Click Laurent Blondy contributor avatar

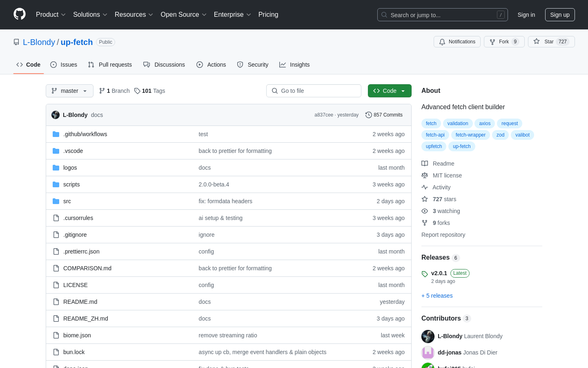tap(428, 336)
